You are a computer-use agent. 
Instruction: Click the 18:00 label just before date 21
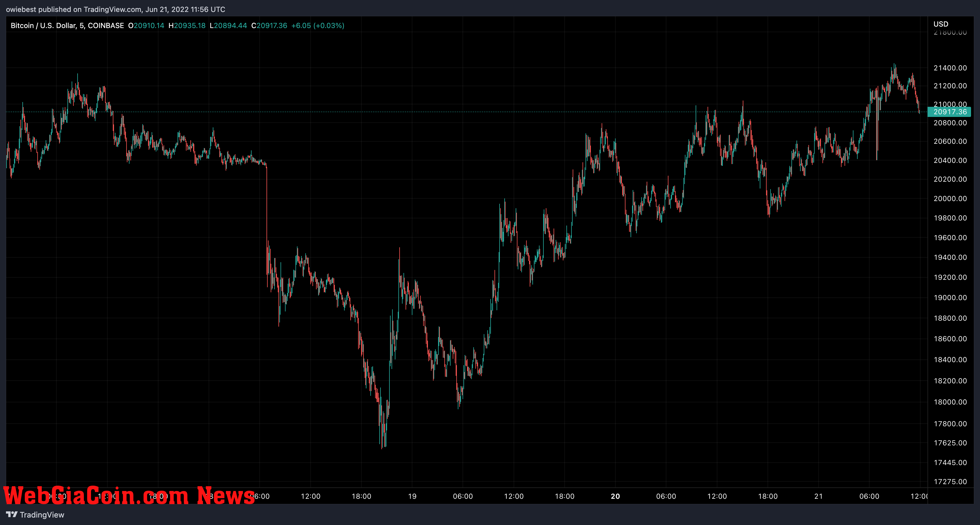[x=768, y=496]
